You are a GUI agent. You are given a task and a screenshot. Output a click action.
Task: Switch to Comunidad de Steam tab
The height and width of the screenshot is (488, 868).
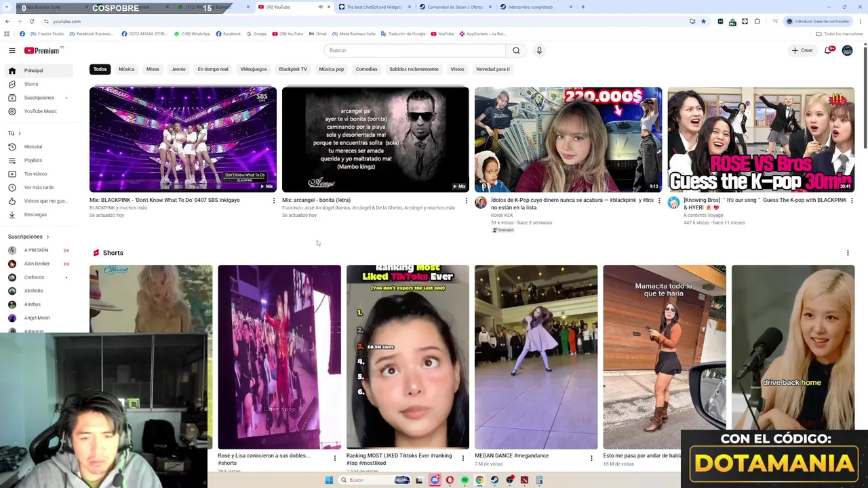455,7
